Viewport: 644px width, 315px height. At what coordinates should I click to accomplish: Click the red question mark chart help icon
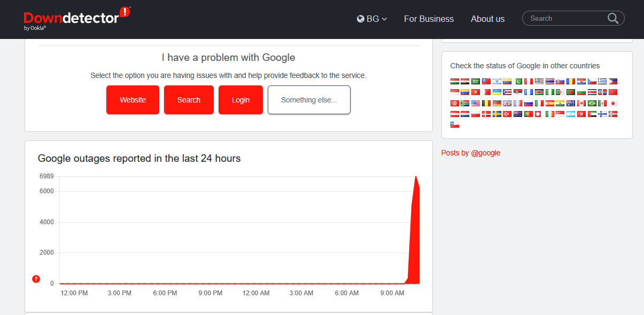pyautogui.click(x=36, y=279)
